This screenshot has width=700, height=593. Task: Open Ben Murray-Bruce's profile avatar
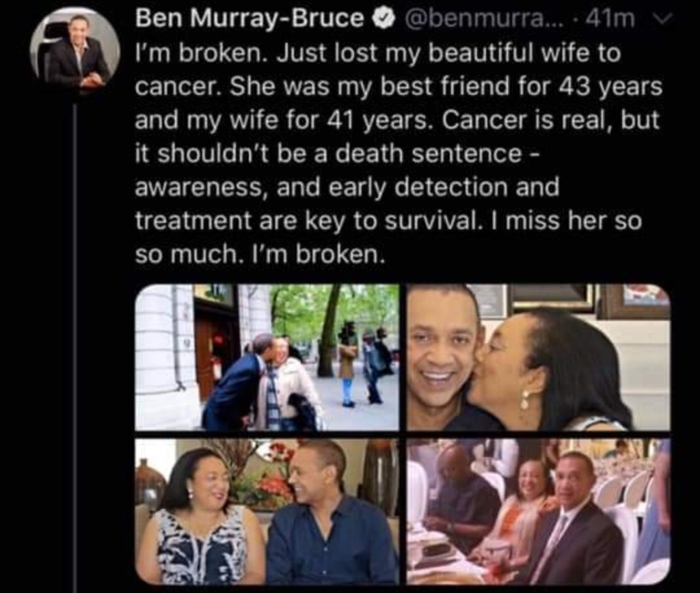75,52
